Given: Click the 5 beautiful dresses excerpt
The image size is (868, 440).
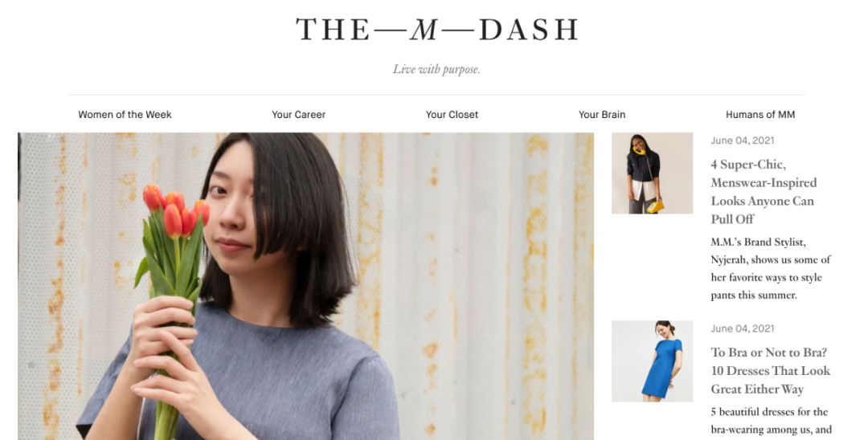Looking at the screenshot, I should [771, 421].
